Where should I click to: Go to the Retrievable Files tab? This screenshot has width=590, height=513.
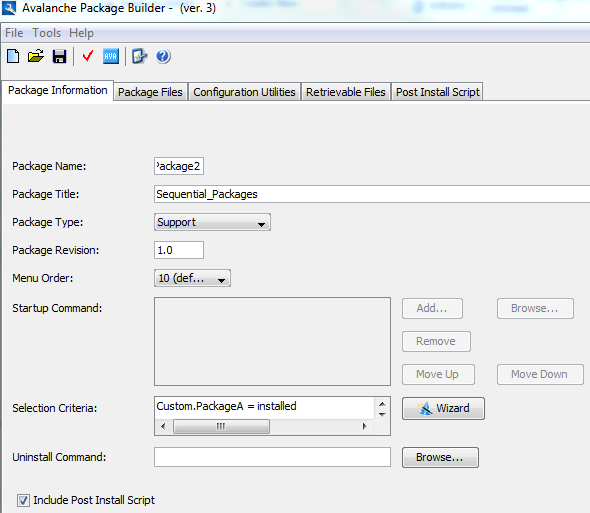[x=345, y=92]
